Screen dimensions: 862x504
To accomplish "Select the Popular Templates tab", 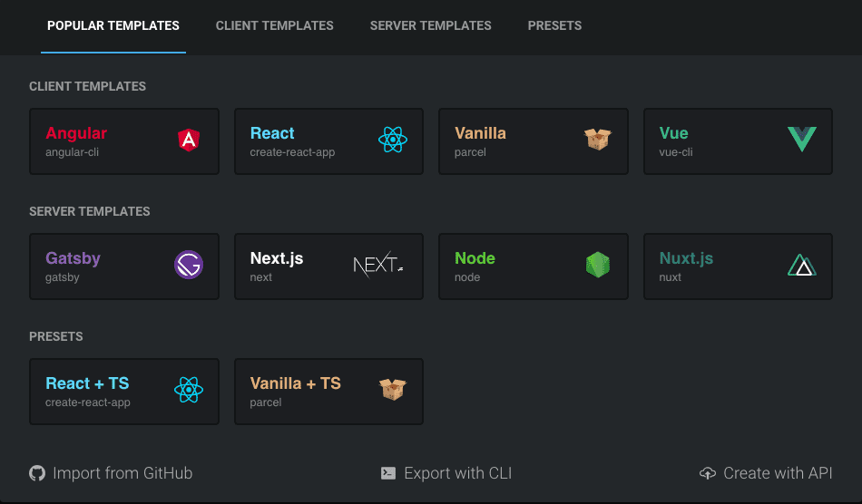I will (x=113, y=25).
